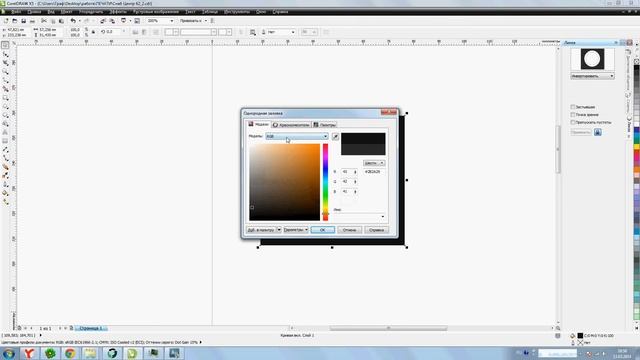Click the Save icon on the toolbar
The width and height of the screenshot is (640, 360).
(x=24, y=21)
